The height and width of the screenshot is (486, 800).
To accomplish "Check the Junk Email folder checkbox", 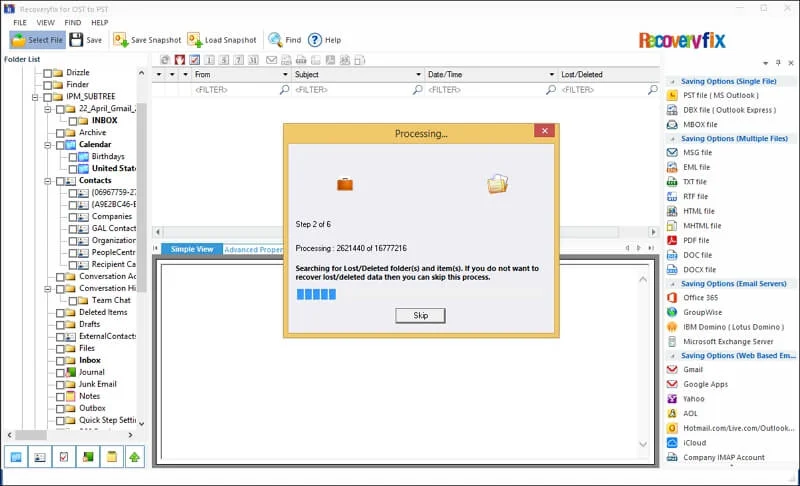I will coord(60,385).
